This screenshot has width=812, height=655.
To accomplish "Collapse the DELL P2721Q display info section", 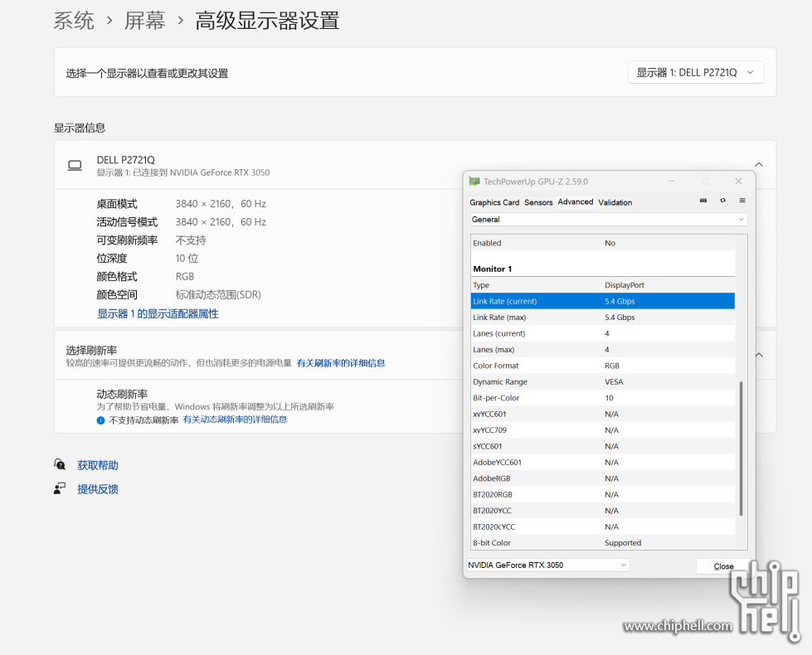I will pyautogui.click(x=759, y=165).
